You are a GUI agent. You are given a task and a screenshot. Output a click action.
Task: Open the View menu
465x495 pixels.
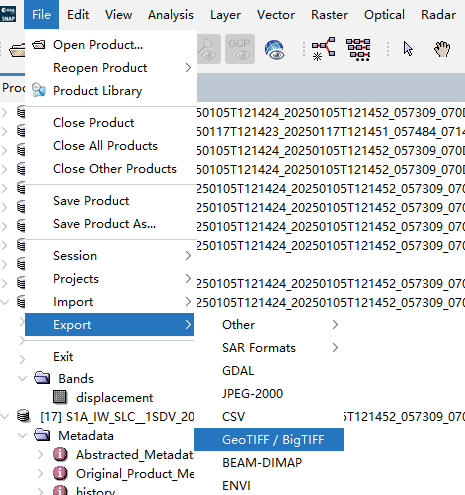(x=118, y=14)
